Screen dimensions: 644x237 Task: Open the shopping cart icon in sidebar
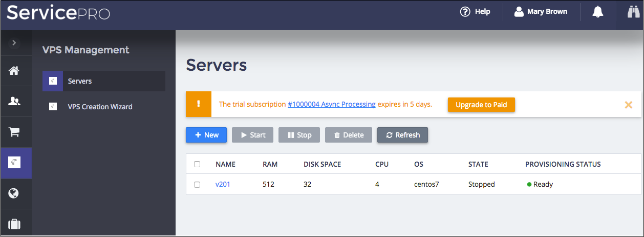[x=14, y=132]
